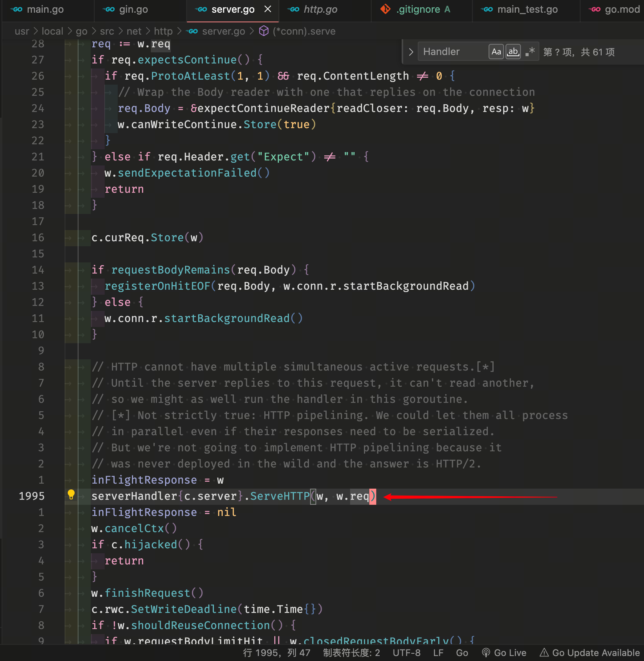Image resolution: width=644 pixels, height=661 pixels.
Task: Click the SetWriteDeadline method call
Action: pos(184,609)
